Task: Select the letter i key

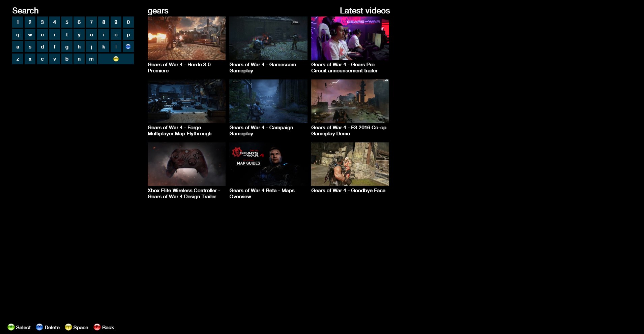Action: 104,34
